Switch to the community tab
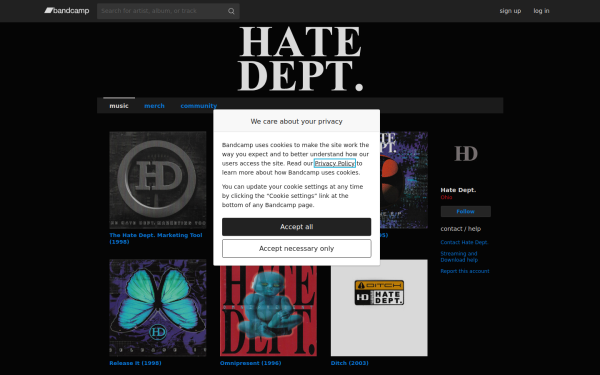 click(199, 106)
